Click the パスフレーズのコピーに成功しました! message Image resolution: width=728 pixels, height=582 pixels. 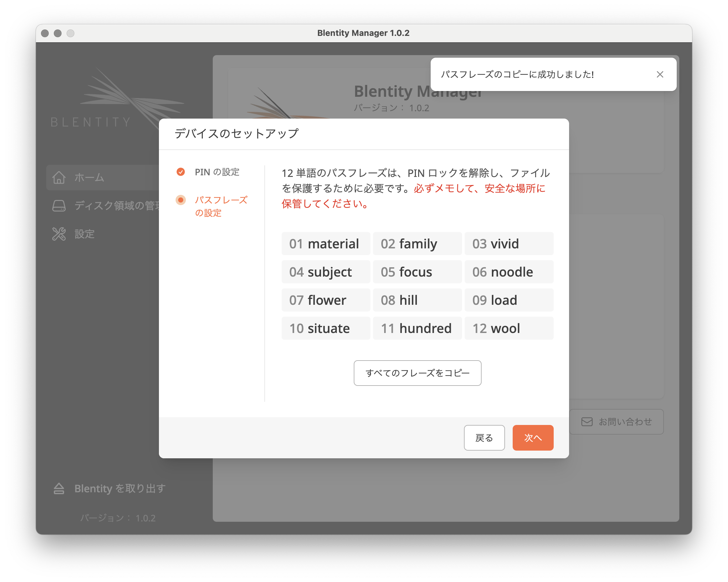(x=517, y=74)
